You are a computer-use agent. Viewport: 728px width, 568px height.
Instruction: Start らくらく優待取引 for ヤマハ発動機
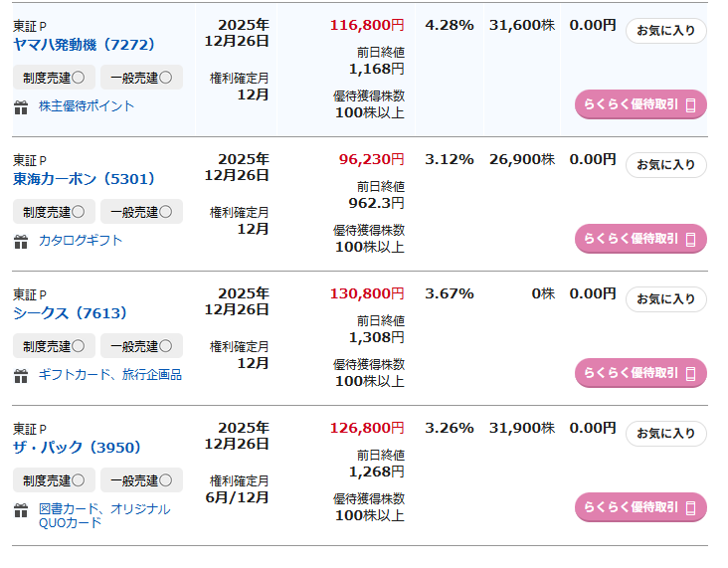(640, 104)
